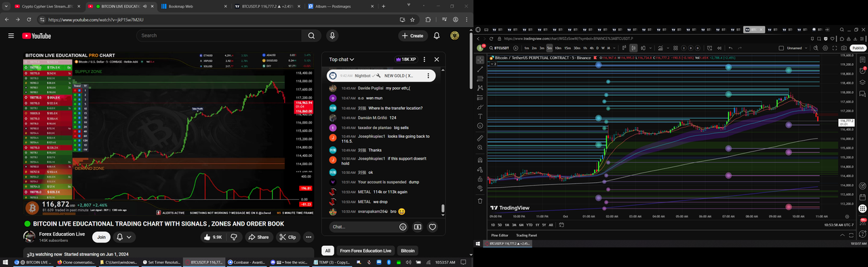Screen dimensions: 868x267
Task: Toggle the Unnamed layout checkbox square
Action: [x=781, y=48]
